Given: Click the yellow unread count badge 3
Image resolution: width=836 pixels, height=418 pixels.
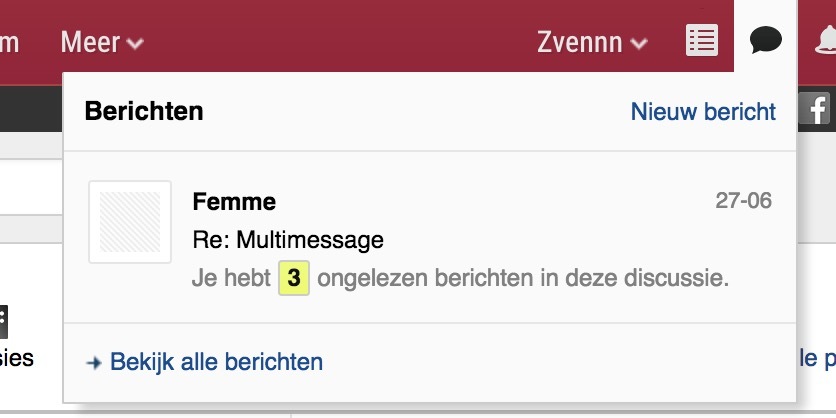Looking at the screenshot, I should [294, 278].
